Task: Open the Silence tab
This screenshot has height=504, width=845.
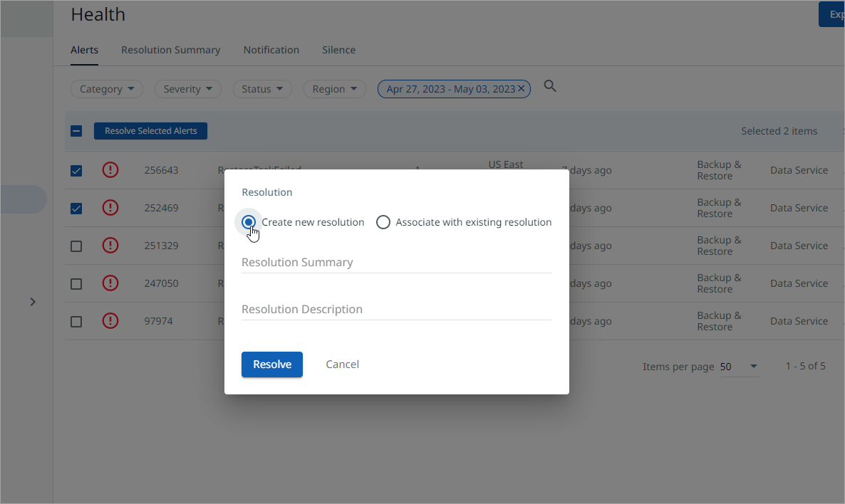Action: (x=338, y=50)
